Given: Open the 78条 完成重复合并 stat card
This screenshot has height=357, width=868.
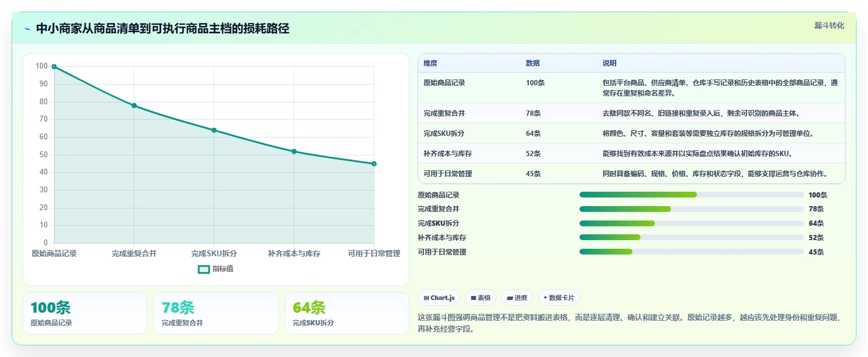Looking at the screenshot, I should [x=216, y=313].
